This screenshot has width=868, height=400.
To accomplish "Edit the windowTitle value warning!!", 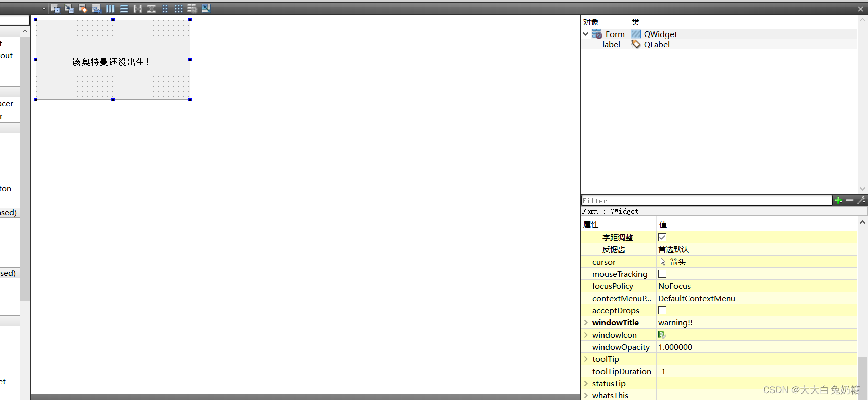I will click(757, 322).
